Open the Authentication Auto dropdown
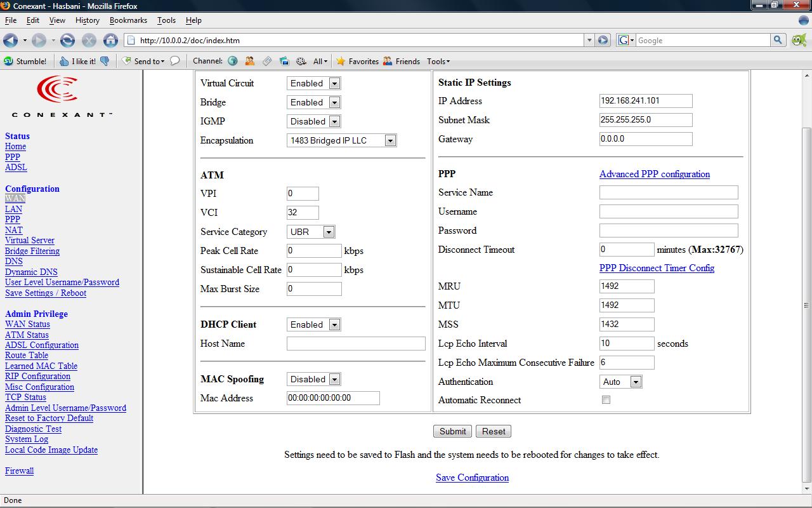 621,382
